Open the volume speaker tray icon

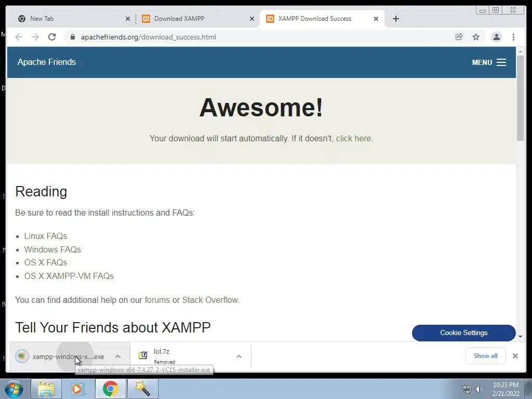[x=480, y=389]
